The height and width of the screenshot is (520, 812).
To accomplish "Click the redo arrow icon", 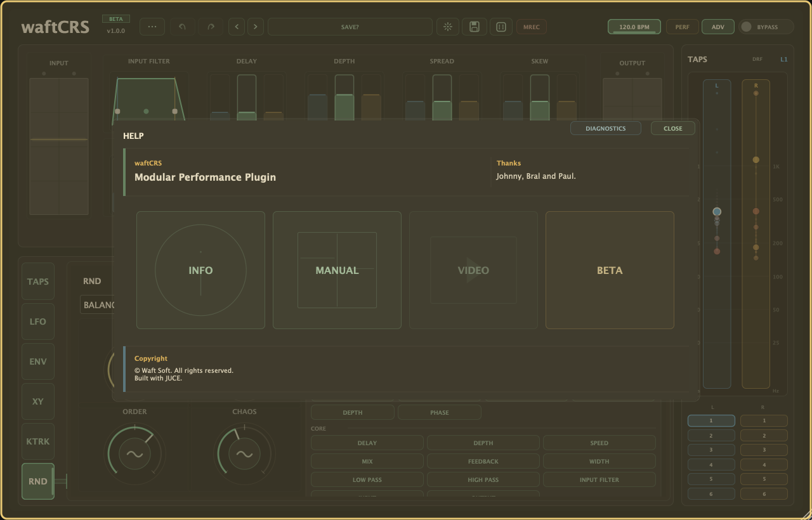I will pos(211,27).
